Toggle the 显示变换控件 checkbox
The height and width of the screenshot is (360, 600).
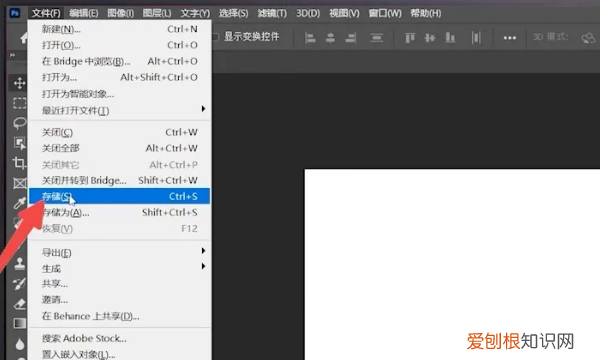coord(215,37)
